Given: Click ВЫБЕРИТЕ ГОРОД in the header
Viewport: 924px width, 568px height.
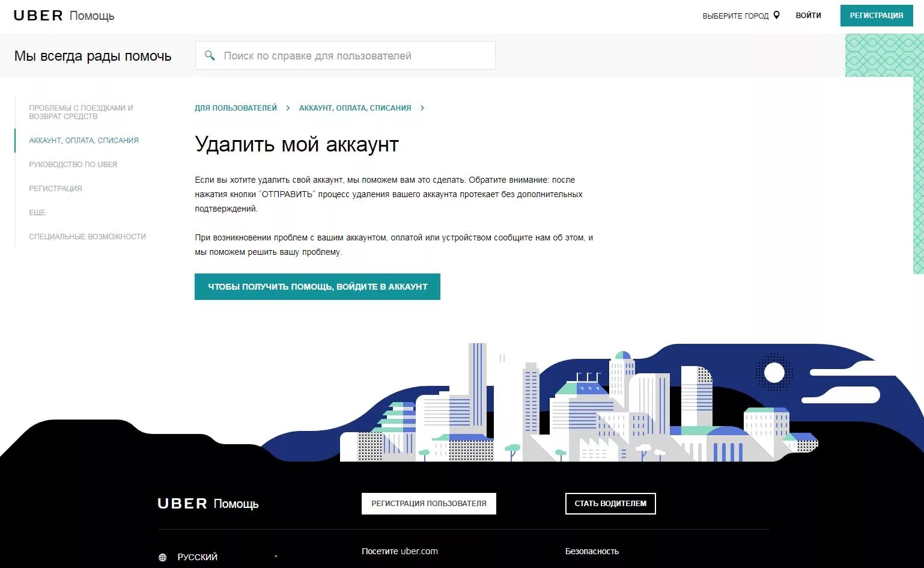Looking at the screenshot, I should pos(735,16).
